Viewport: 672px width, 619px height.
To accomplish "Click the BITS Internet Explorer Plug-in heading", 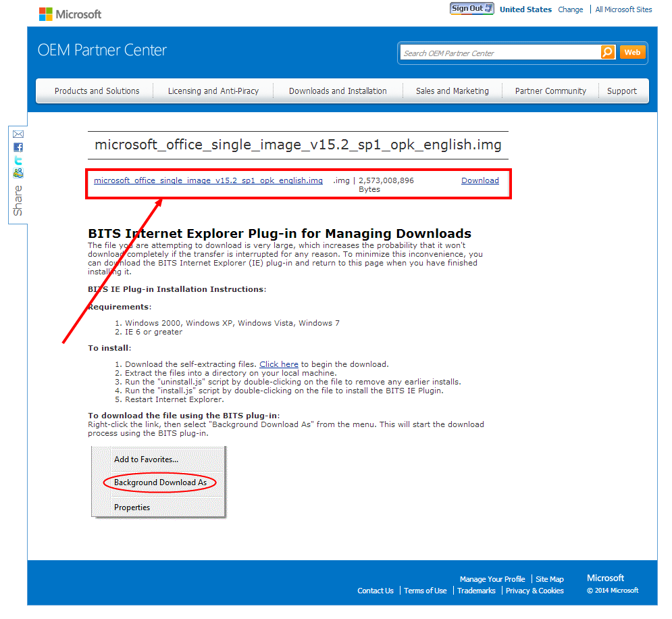I will (280, 234).
